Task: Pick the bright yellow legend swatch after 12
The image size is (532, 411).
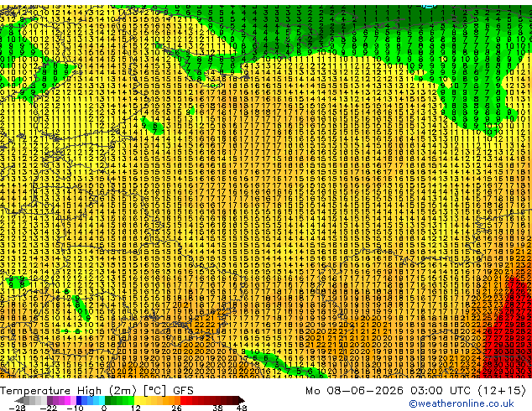Action: 137,400
